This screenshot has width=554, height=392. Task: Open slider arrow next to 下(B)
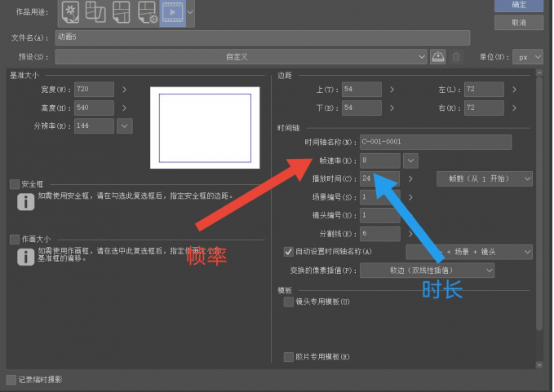coord(392,108)
